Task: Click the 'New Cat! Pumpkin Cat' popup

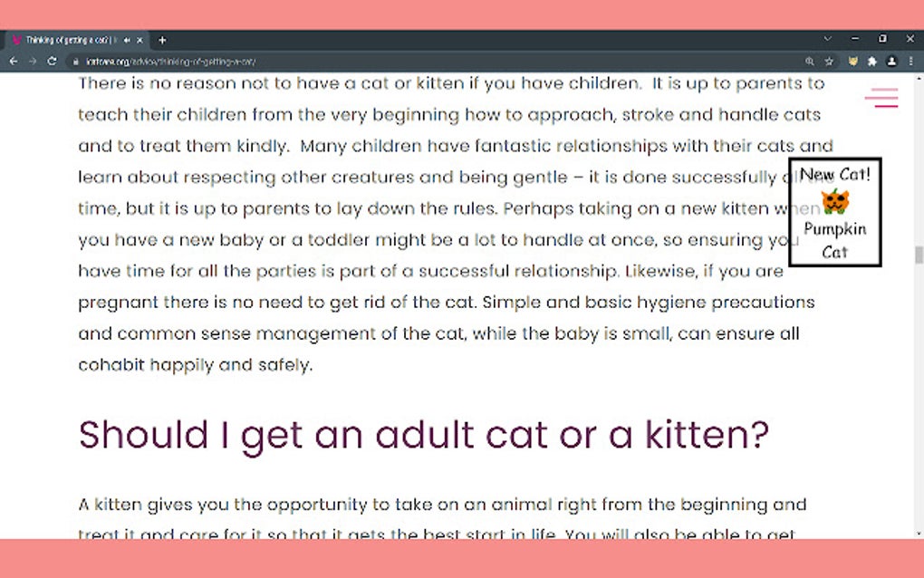Action: [x=835, y=212]
